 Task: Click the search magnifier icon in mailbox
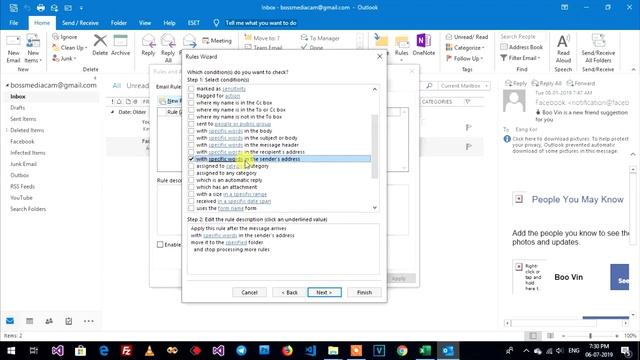tap(429, 86)
